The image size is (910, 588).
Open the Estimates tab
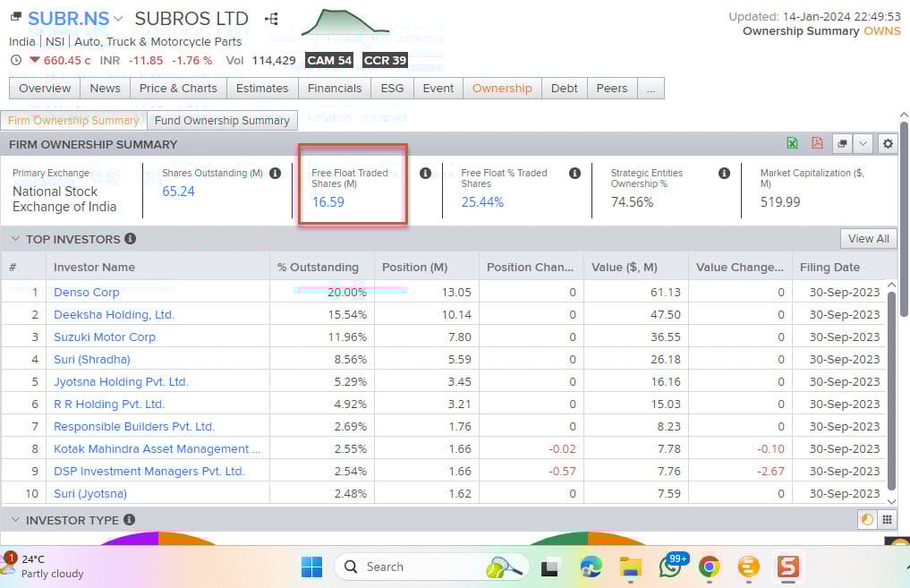(262, 89)
